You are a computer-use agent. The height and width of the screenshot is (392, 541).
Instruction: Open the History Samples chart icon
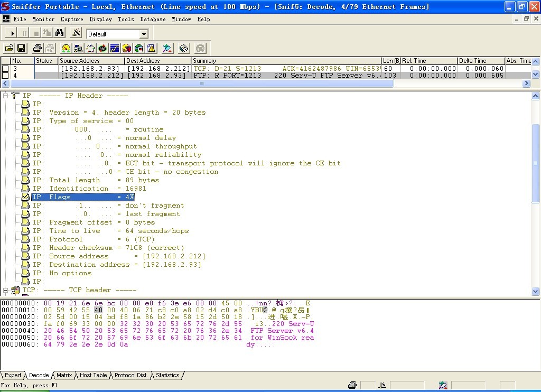[115, 48]
